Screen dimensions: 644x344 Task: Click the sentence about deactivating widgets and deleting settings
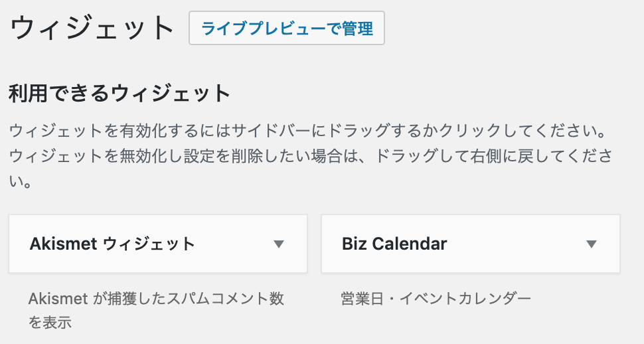point(311,157)
